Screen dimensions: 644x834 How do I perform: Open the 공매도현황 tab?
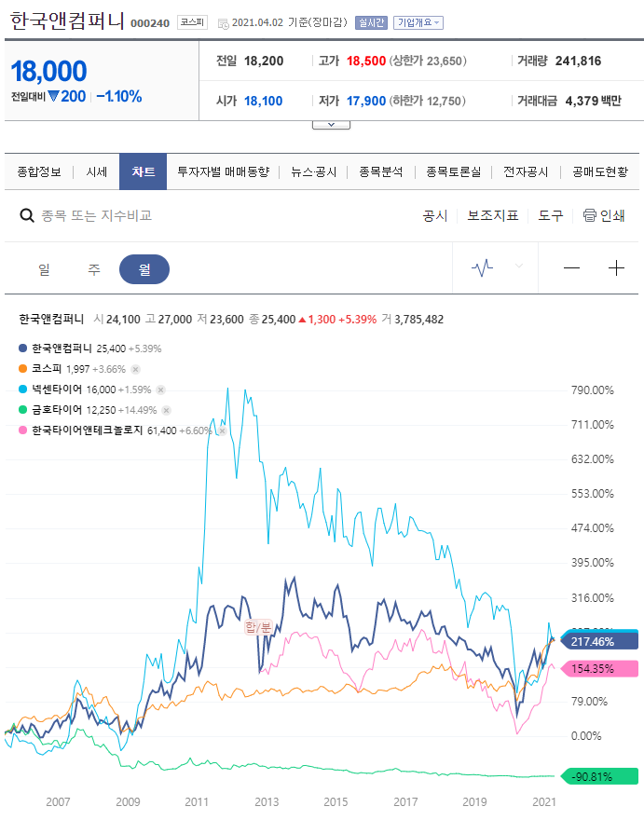pos(600,171)
